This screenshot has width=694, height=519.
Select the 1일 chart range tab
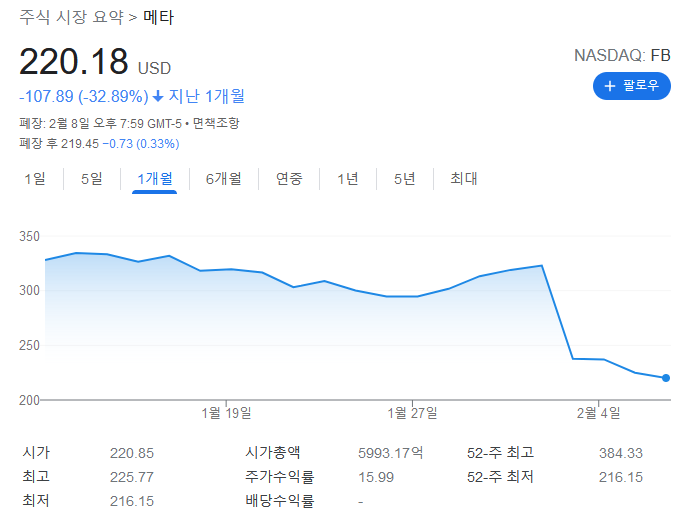[35, 179]
